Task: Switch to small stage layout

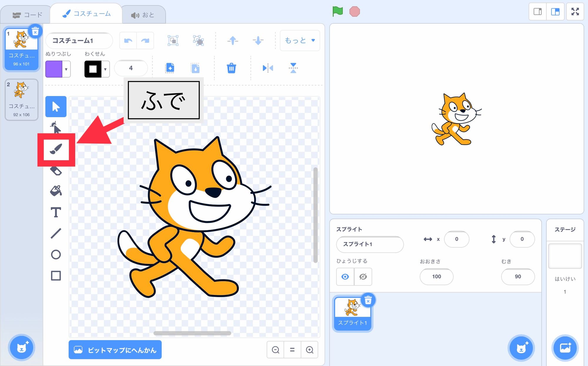Action: 538,12
